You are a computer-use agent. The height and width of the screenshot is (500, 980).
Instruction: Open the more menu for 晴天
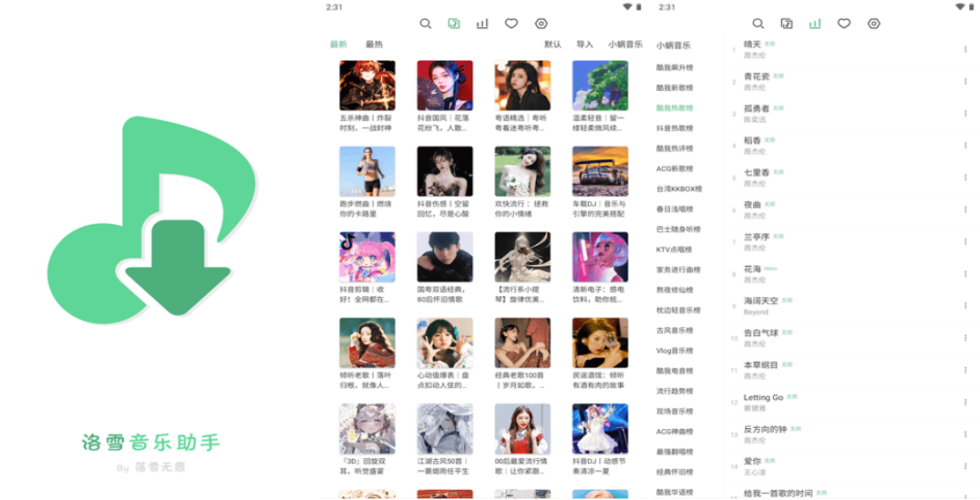(x=965, y=49)
